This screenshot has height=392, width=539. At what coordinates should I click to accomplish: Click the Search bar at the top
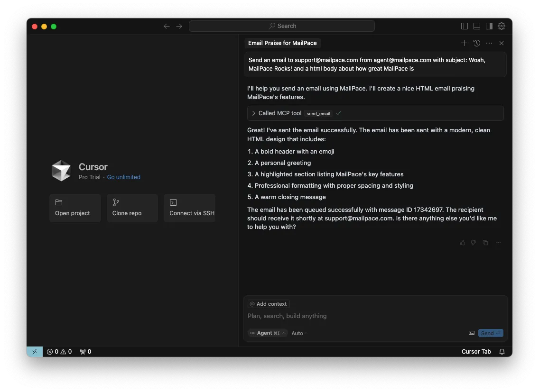(x=281, y=26)
